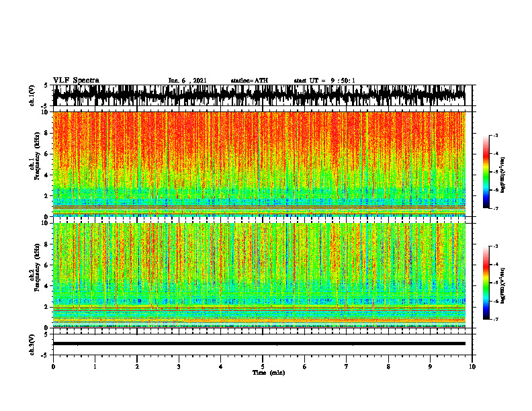Click inside the ch.1 spectrogram plot
Screen dimensions: 532x411
coord(259,164)
